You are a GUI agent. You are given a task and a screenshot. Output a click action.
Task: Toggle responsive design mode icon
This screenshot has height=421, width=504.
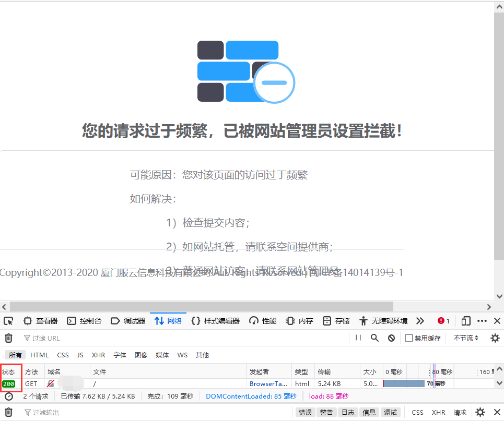pyautogui.click(x=466, y=321)
